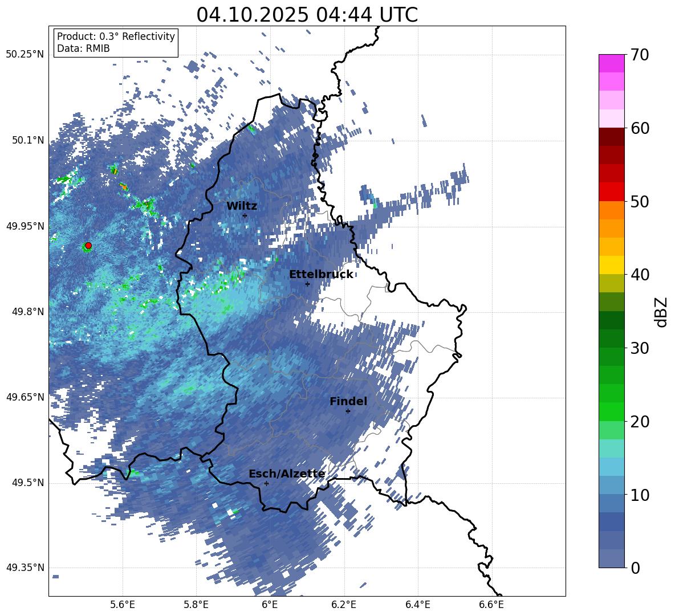Select the Wiltz city label

[x=242, y=206]
